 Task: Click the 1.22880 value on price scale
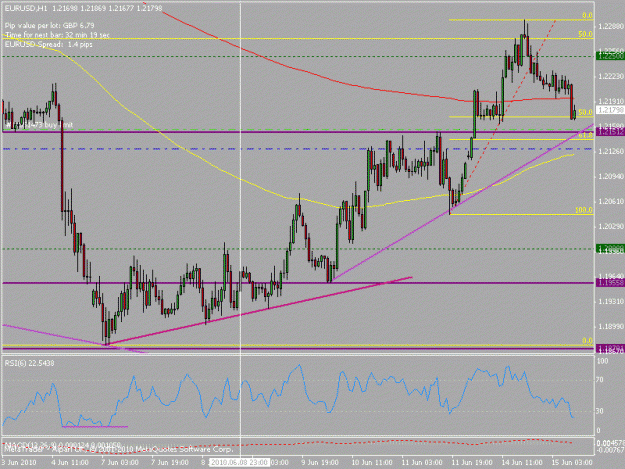(611, 27)
